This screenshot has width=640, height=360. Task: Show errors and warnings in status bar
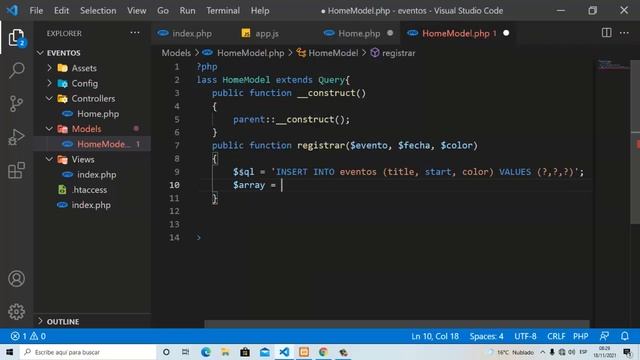(x=28, y=336)
